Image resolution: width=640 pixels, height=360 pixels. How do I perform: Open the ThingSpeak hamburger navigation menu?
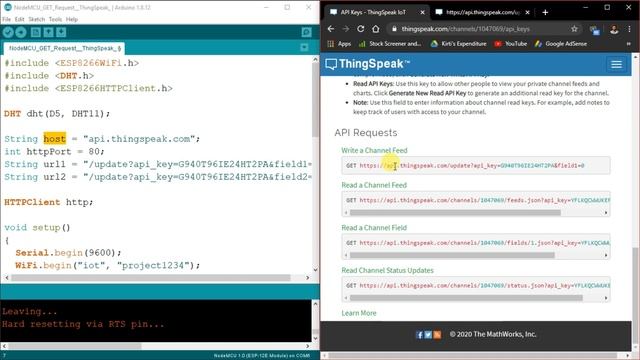(616, 64)
